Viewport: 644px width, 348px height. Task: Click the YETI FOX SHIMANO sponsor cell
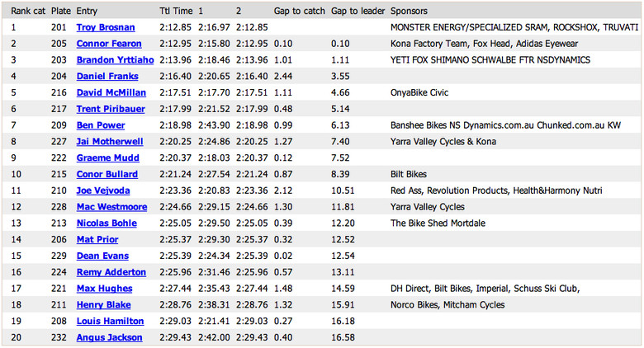tap(490, 60)
